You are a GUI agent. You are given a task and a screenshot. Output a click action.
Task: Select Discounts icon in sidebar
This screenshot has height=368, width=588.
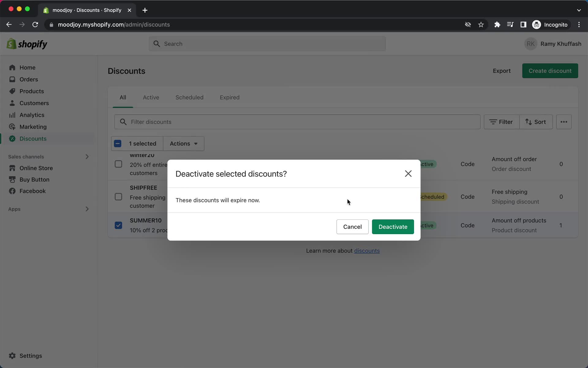tap(12, 139)
